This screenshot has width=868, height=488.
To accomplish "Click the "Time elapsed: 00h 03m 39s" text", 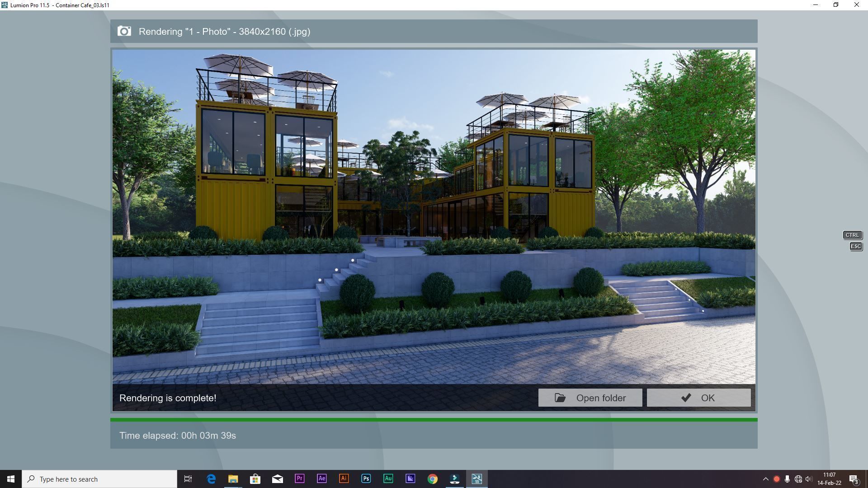I will coord(178,436).
